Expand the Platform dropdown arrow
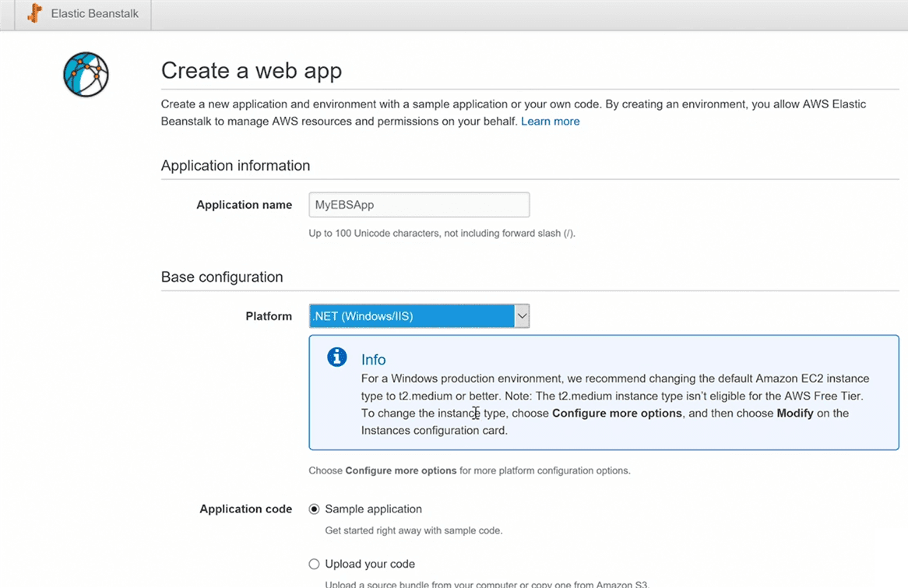Image resolution: width=908 pixels, height=588 pixels. click(522, 316)
